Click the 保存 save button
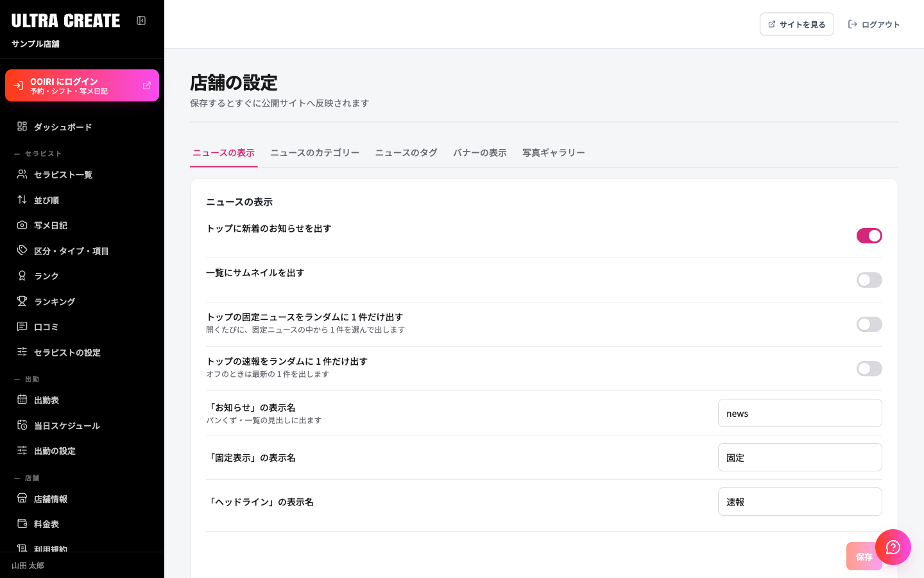This screenshot has width=924, height=578. click(864, 556)
